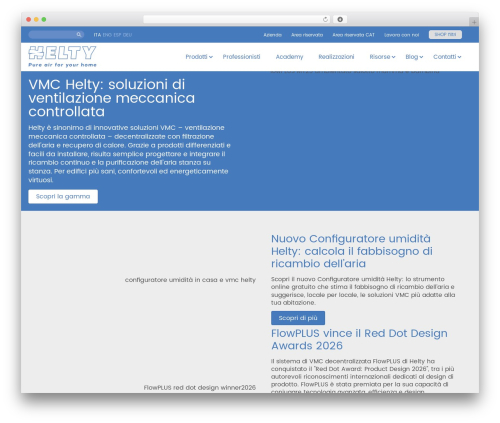Click Scopri di più button

click(298, 318)
